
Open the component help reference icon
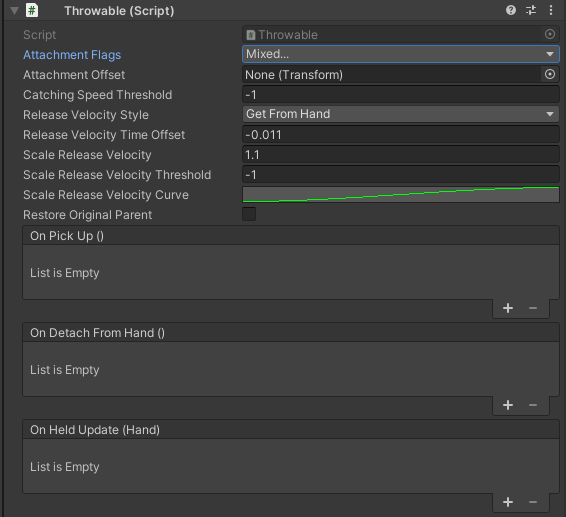[511, 10]
